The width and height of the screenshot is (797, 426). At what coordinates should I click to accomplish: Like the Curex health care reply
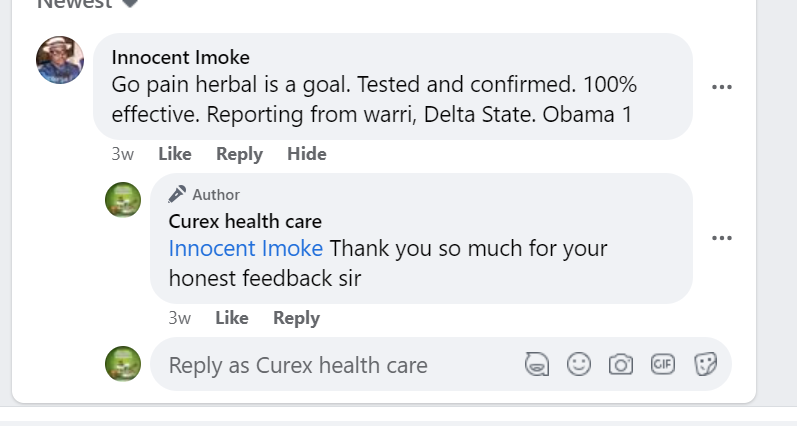(x=231, y=318)
